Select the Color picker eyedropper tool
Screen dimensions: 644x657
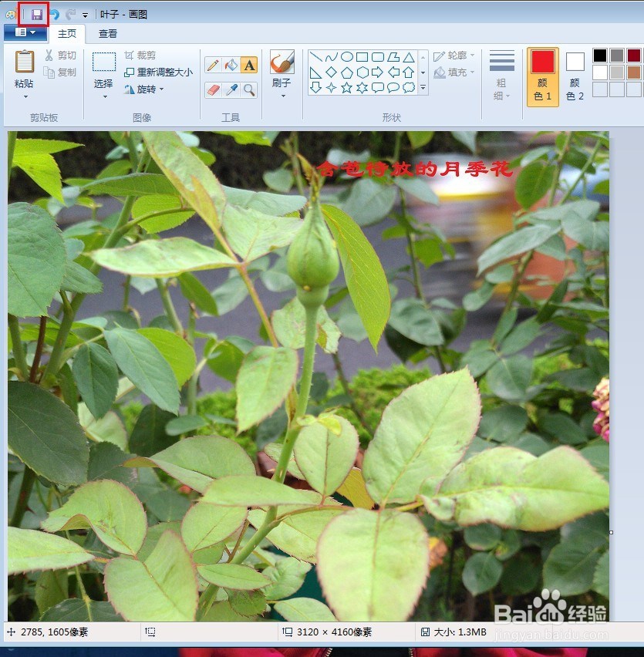point(231,89)
